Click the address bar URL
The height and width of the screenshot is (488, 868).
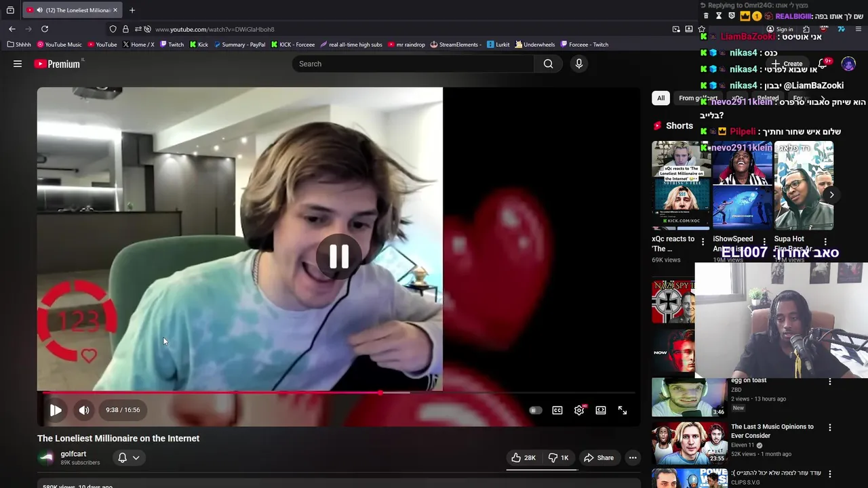[x=214, y=30]
